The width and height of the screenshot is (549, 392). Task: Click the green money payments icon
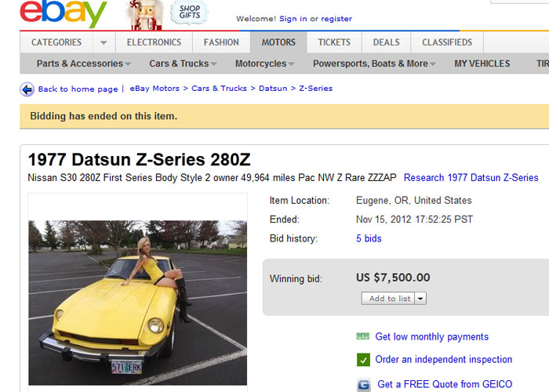coord(362,336)
